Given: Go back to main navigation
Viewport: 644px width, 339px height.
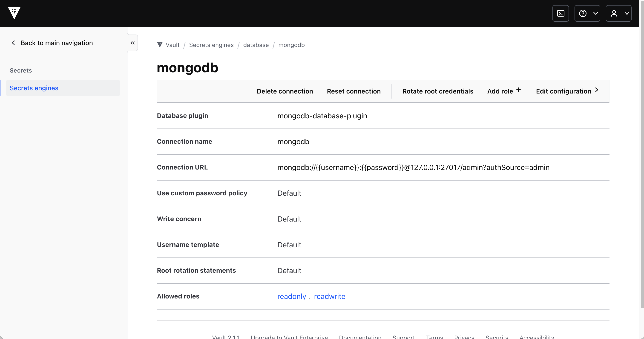Looking at the screenshot, I should point(52,43).
